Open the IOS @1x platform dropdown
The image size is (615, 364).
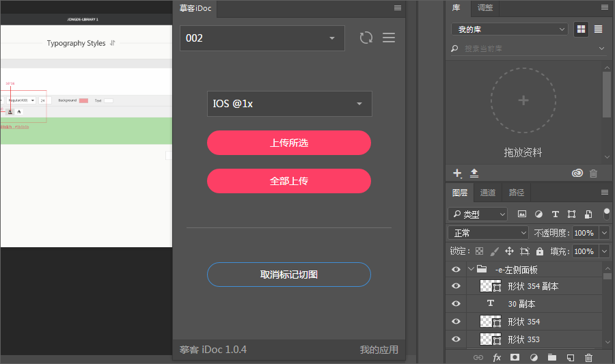click(x=290, y=104)
